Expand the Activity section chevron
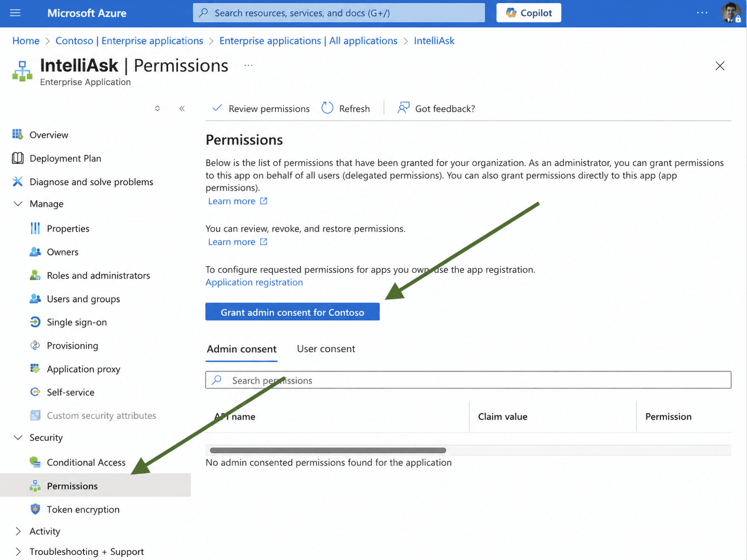Image resolution: width=747 pixels, height=560 pixels. (x=18, y=531)
